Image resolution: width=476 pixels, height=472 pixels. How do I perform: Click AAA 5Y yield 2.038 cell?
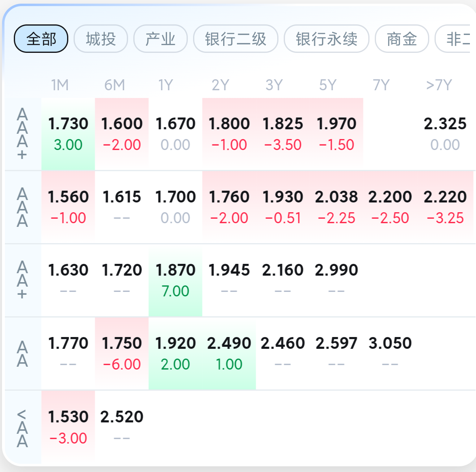(336, 207)
